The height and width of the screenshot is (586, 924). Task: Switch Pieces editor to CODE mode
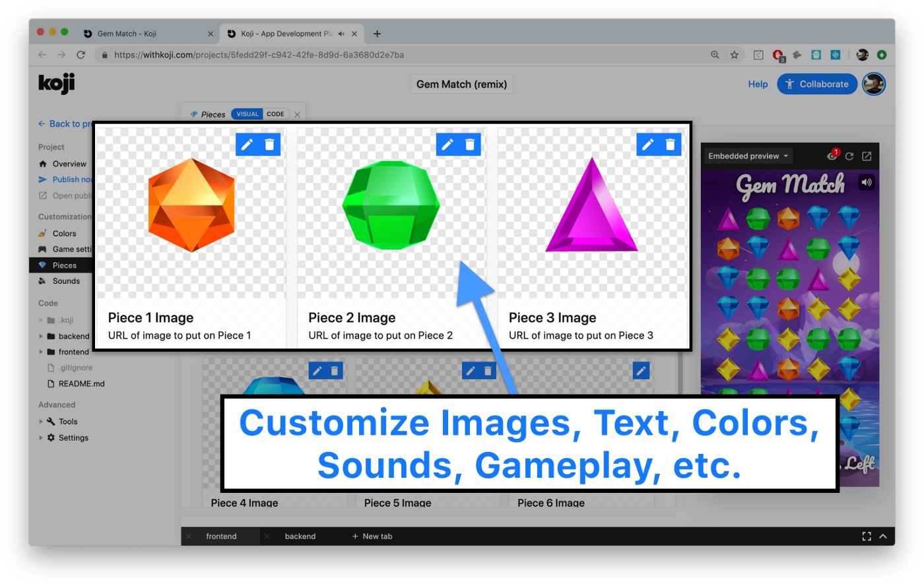click(276, 114)
